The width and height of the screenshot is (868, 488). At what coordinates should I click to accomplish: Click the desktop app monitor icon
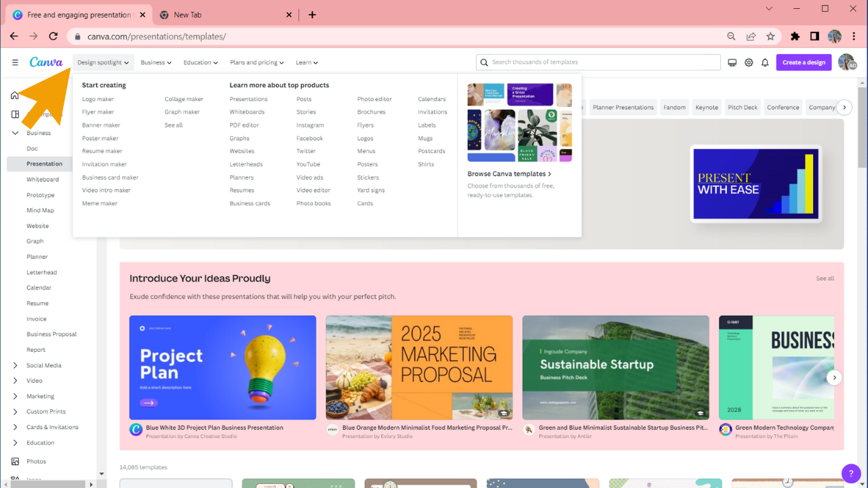[732, 62]
